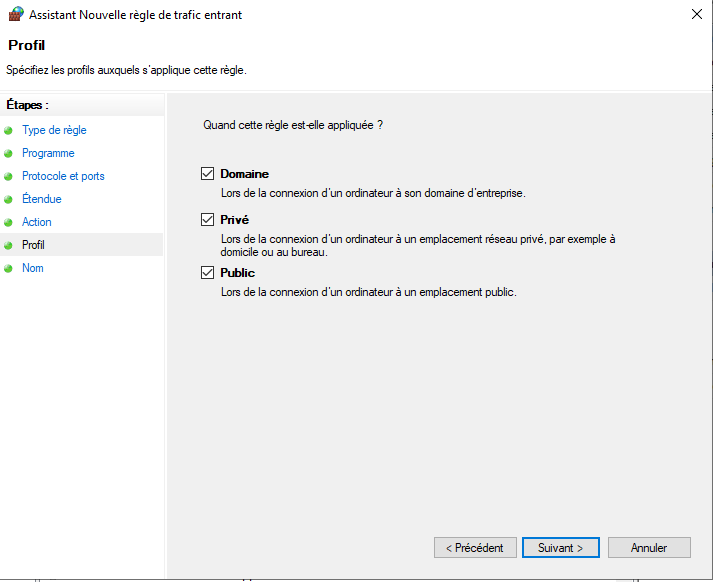Navigate to the Action step
This screenshot has width=713, height=582.
pos(37,222)
